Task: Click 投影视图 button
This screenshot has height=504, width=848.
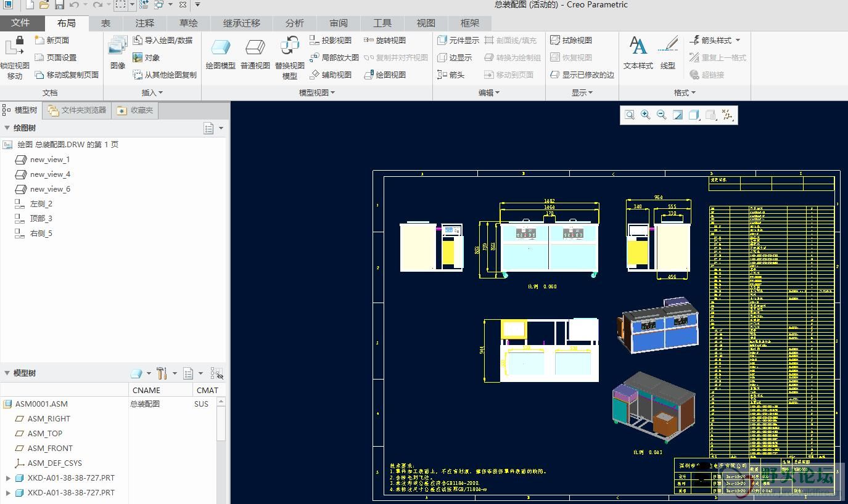Action: (x=331, y=40)
